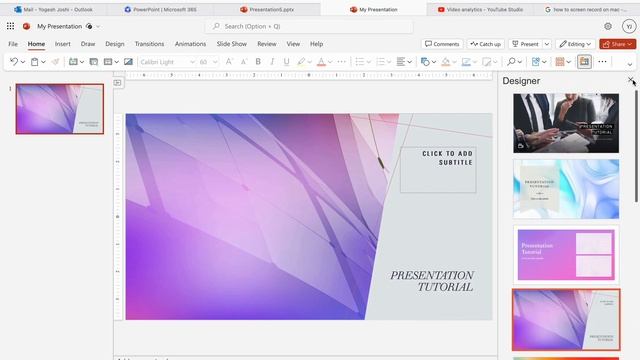This screenshot has height=360, width=640.
Task: Increase font size with larger A icon
Action: click(229, 62)
